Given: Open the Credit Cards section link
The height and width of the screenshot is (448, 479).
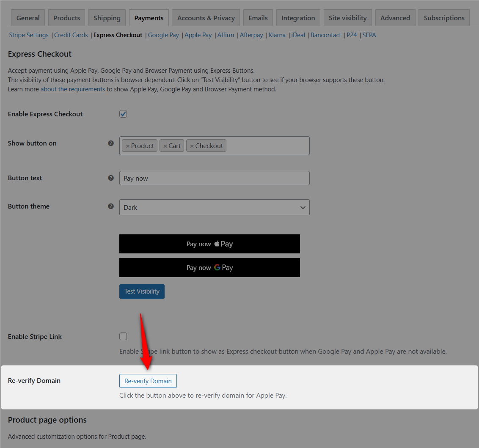Looking at the screenshot, I should 71,35.
